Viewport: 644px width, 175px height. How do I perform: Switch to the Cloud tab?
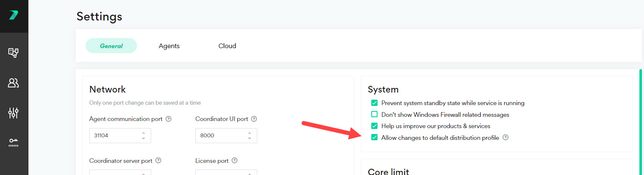(x=227, y=46)
